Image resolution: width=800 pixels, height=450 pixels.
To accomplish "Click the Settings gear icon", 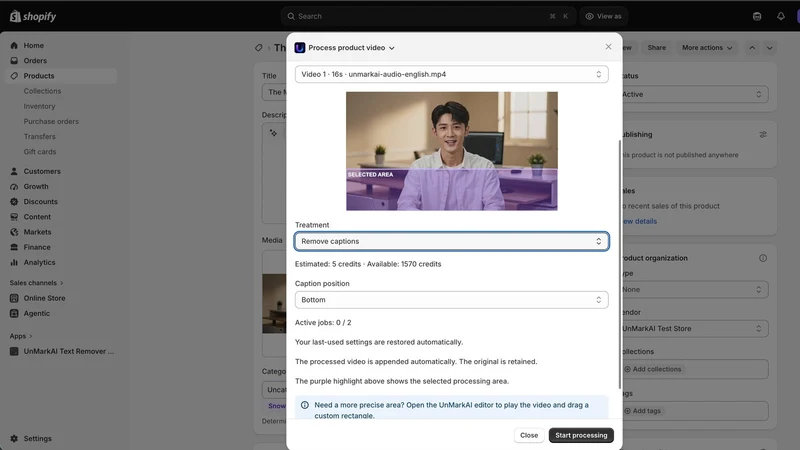I will coord(14,438).
